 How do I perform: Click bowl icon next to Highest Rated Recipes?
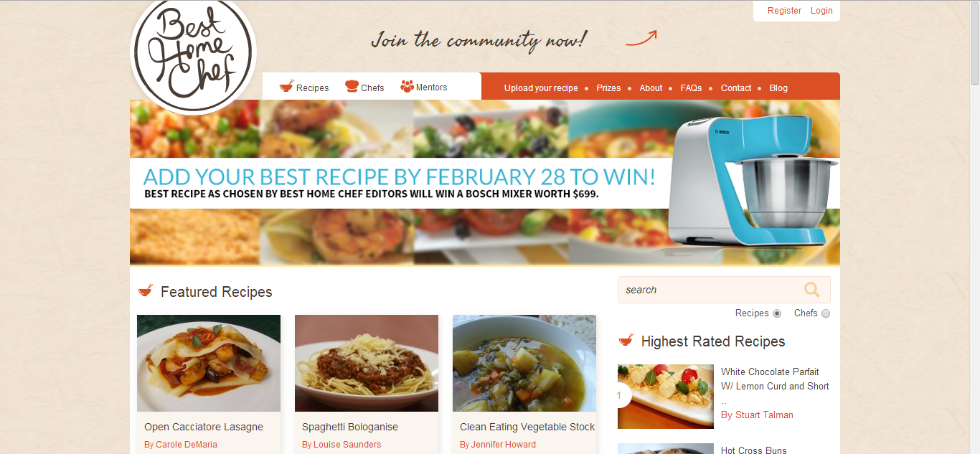(626, 340)
